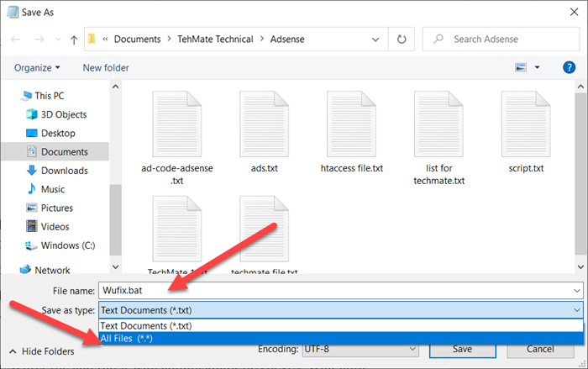Screen dimensions: 588x369
Task: Open the Encoding UTF-8 dropdown
Action: click(360, 350)
